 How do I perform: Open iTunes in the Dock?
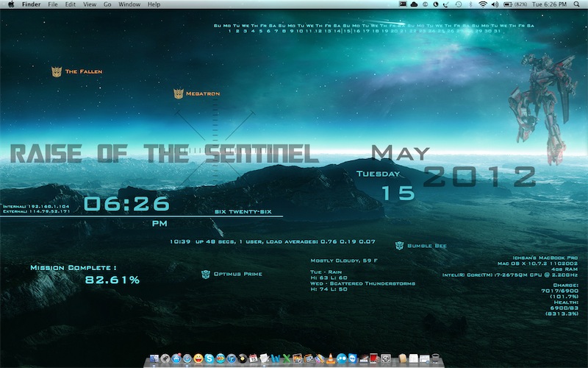[x=232, y=358]
